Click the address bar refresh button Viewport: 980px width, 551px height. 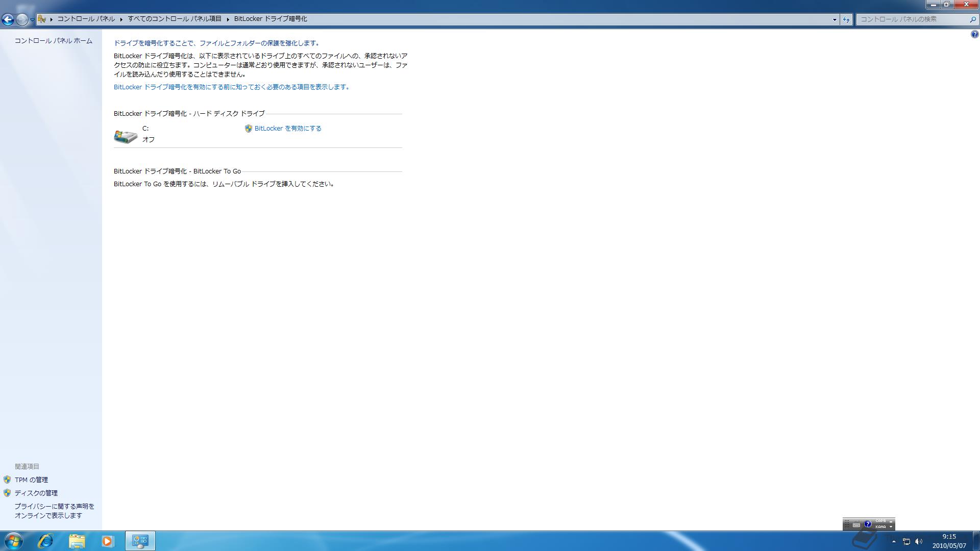coord(846,19)
